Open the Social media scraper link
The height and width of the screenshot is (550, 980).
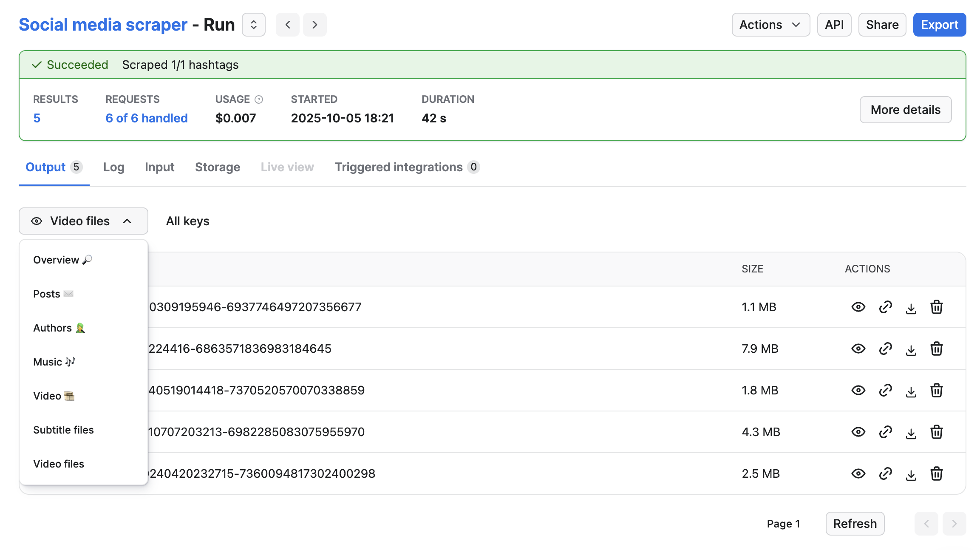coord(103,25)
